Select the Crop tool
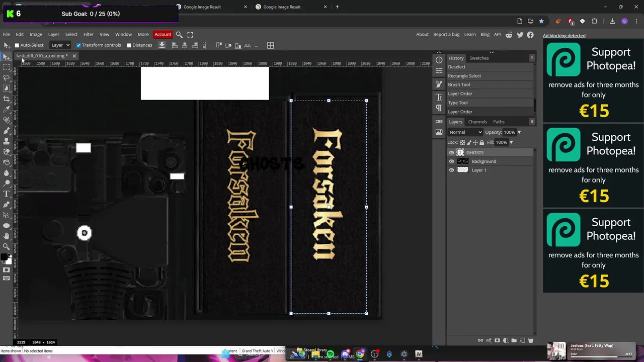 [7, 99]
